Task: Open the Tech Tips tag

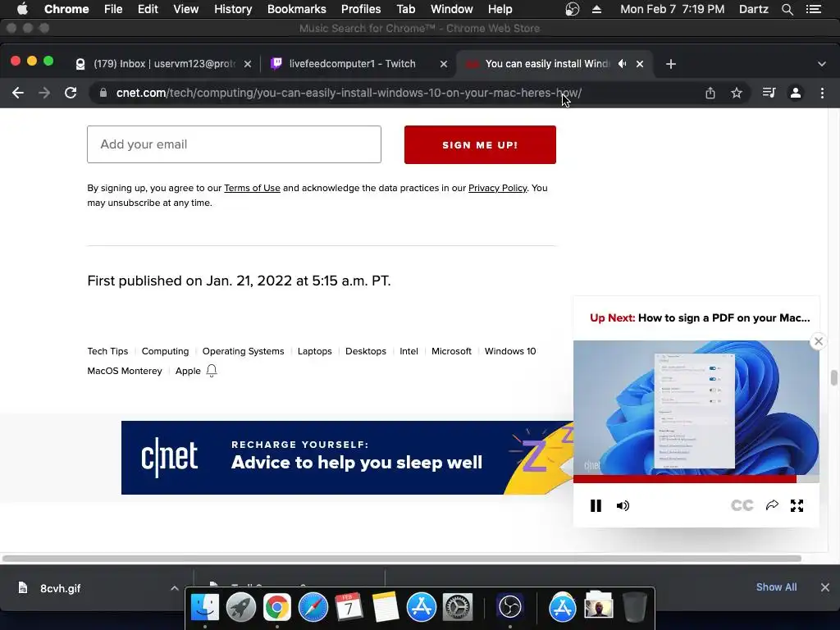Action: pyautogui.click(x=107, y=351)
